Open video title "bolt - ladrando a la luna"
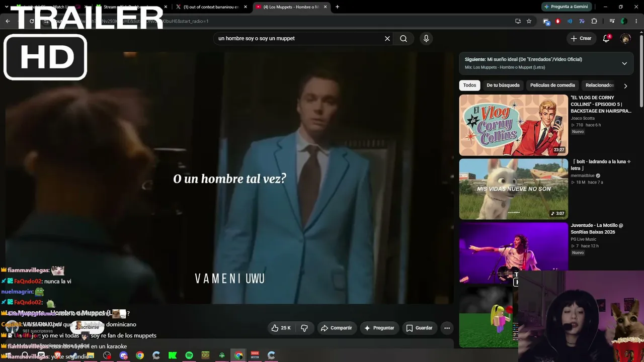Image resolution: width=644 pixels, height=362 pixels. point(601,165)
